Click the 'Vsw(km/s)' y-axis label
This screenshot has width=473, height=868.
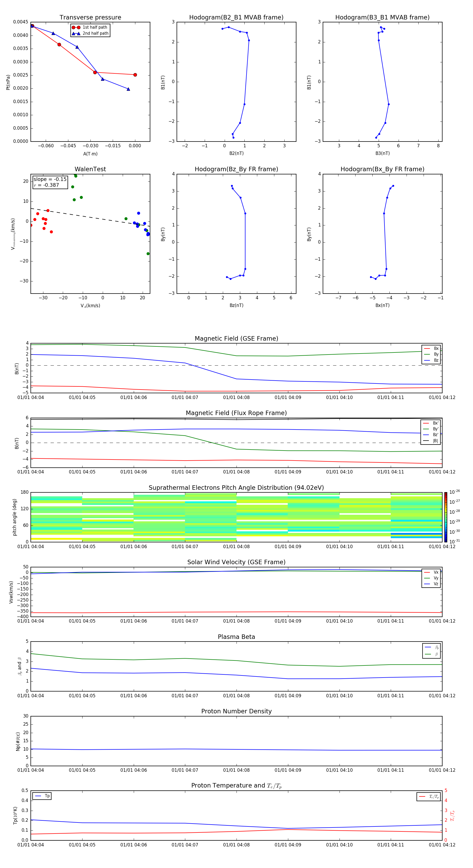pos(11,592)
